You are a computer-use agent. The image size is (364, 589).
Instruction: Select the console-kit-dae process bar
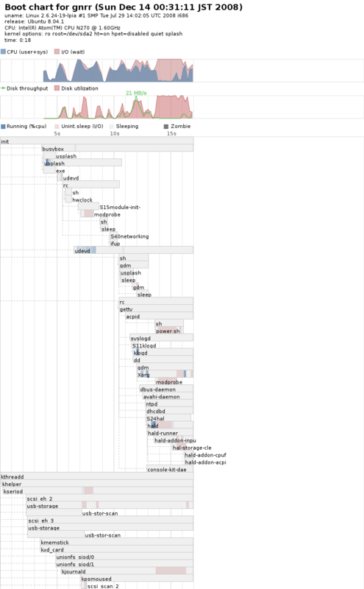coord(170,470)
